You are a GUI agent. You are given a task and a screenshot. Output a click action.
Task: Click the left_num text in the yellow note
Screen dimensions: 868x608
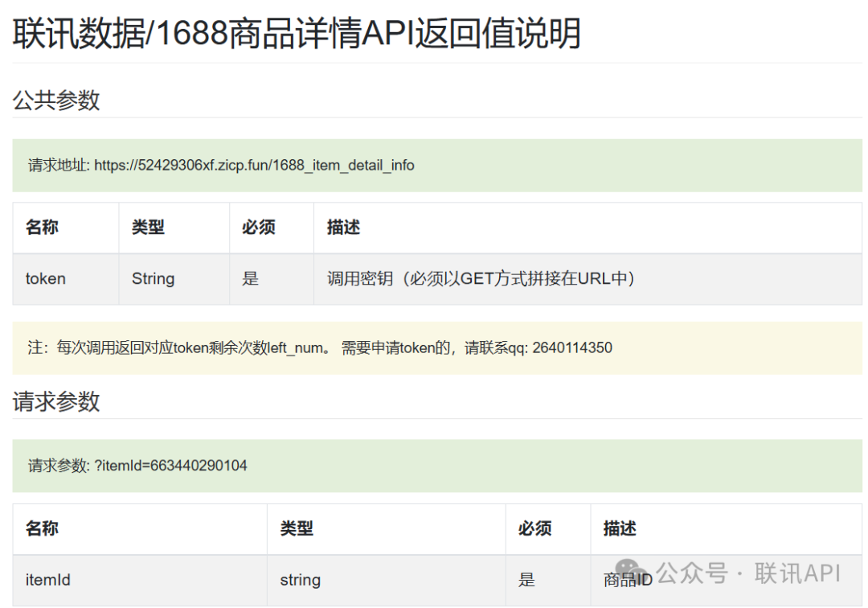point(297,348)
